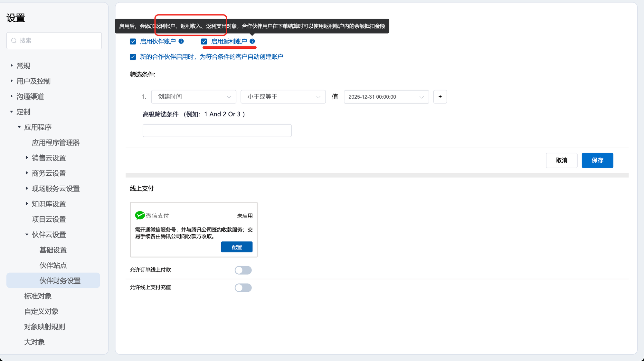
Task: Turn on 允许线上支付充值 switch
Action: [x=243, y=288]
